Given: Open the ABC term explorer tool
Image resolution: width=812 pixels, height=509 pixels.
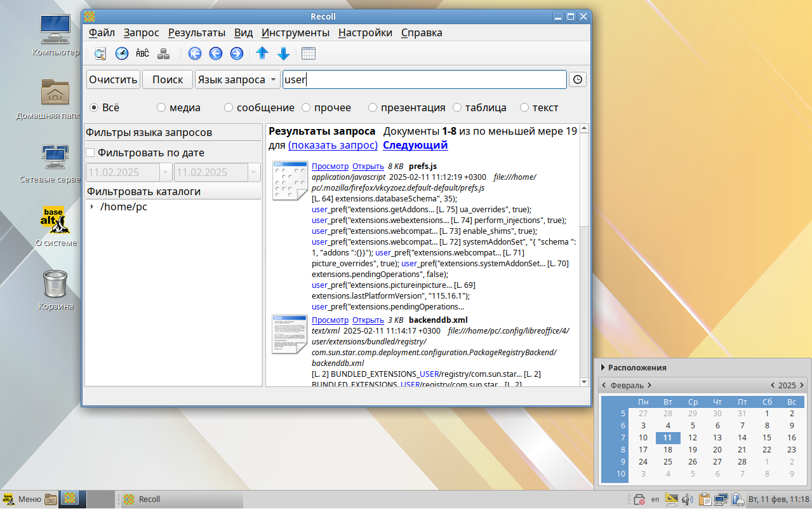Looking at the screenshot, I should [142, 53].
